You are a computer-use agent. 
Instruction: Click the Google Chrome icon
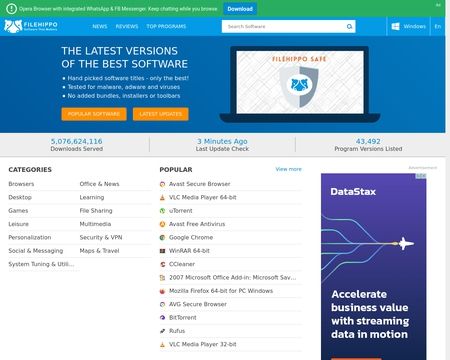click(162, 237)
